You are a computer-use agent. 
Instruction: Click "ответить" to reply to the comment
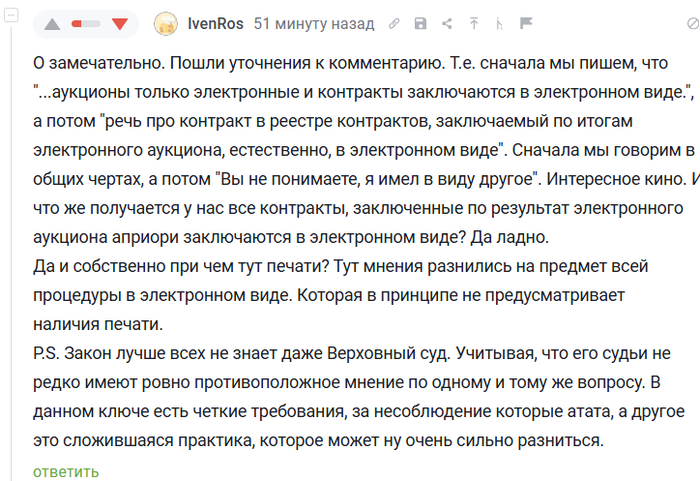[66, 471]
